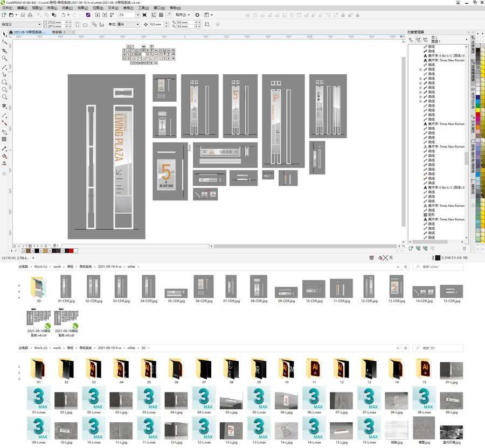485x448 pixels.
Task: Set page to portrait orientation
Action: point(78,24)
